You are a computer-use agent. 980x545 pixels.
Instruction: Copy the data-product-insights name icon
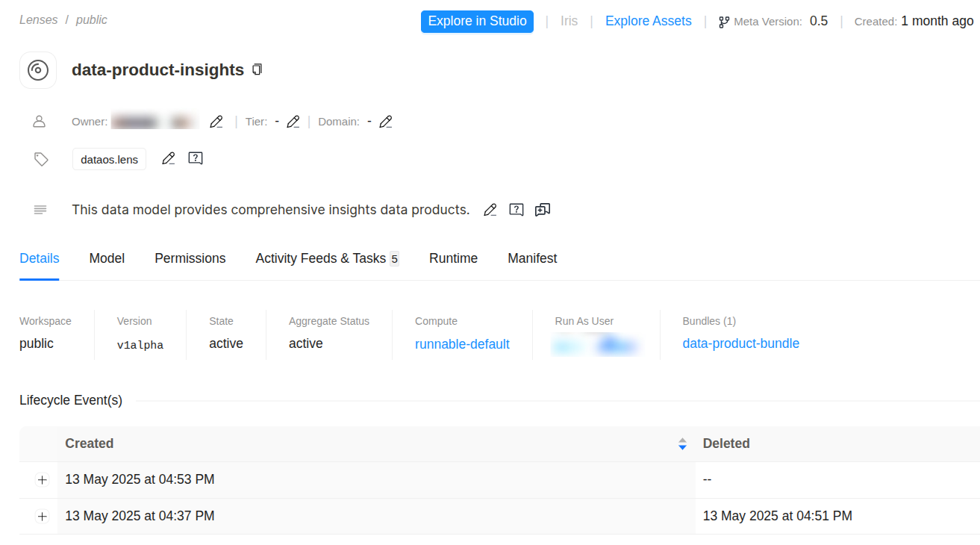pos(258,69)
